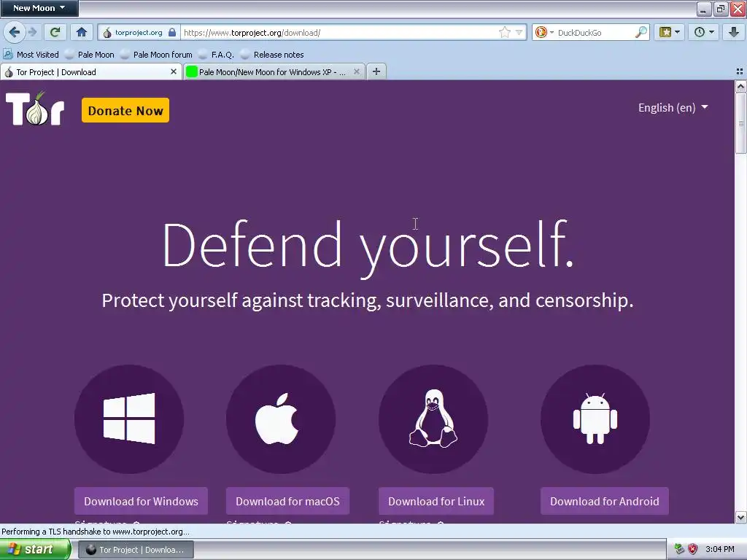
Task: Open the Most Visited bookmarks folder
Action: 31,54
